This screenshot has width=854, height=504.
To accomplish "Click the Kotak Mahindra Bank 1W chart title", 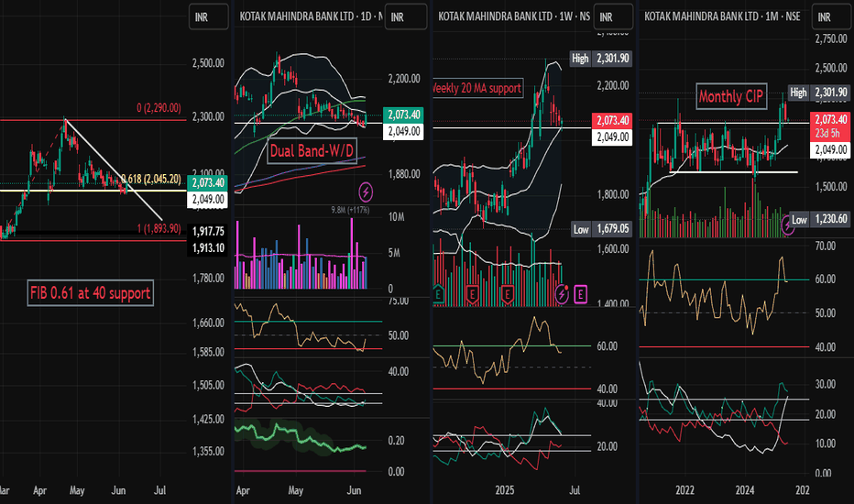I will click(514, 16).
